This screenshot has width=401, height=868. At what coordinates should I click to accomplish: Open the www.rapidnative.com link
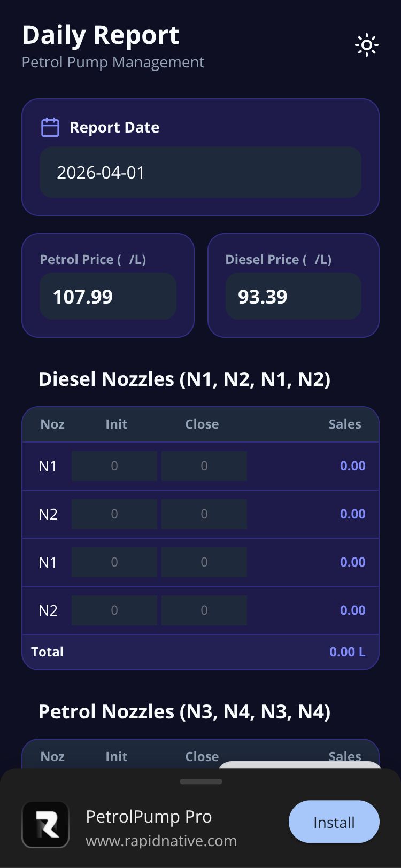[x=161, y=841]
